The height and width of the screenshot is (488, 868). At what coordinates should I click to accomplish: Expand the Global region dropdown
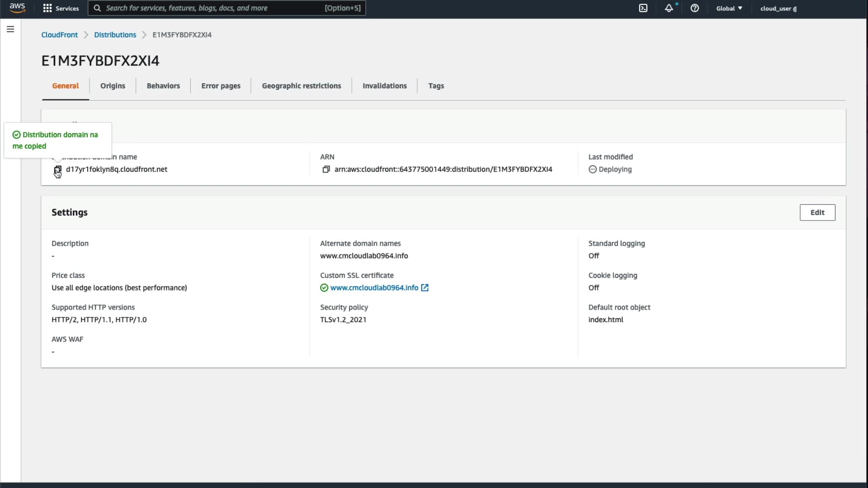click(729, 8)
